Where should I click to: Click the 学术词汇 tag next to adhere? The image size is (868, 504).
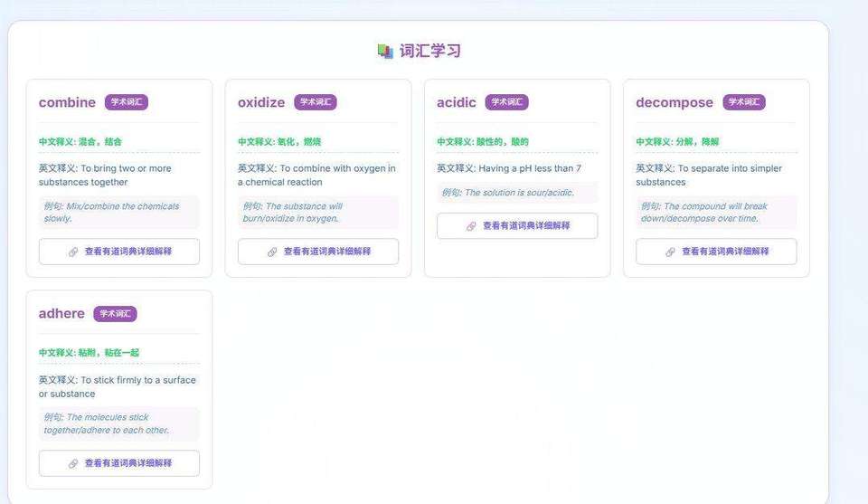click(115, 313)
